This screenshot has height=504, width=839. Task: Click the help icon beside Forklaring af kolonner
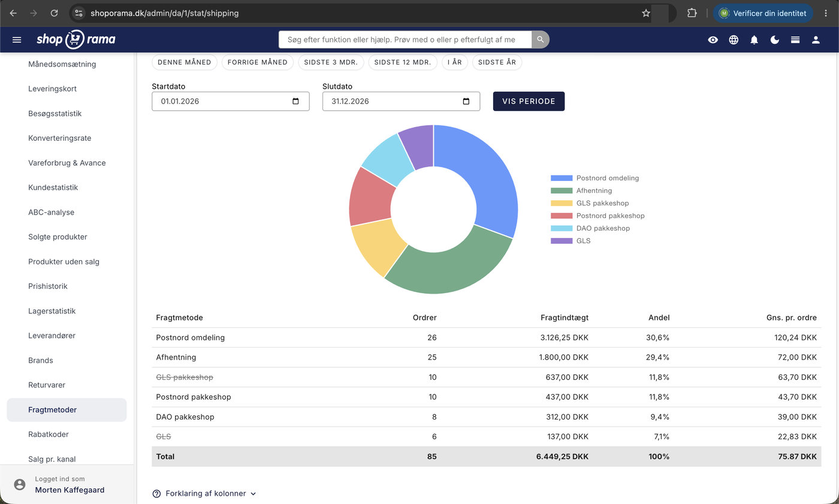pyautogui.click(x=156, y=494)
